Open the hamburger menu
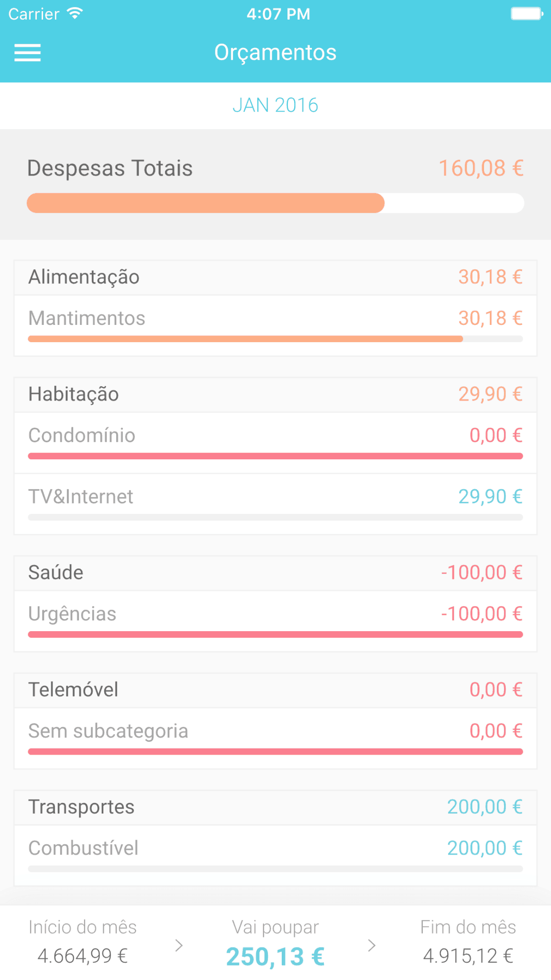This screenshot has height=980, width=551. 27,53
